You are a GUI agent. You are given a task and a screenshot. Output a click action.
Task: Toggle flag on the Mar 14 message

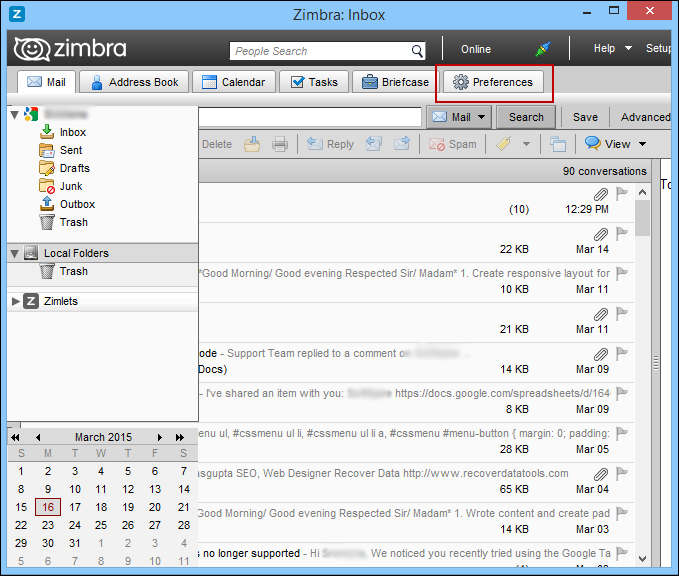(x=622, y=233)
